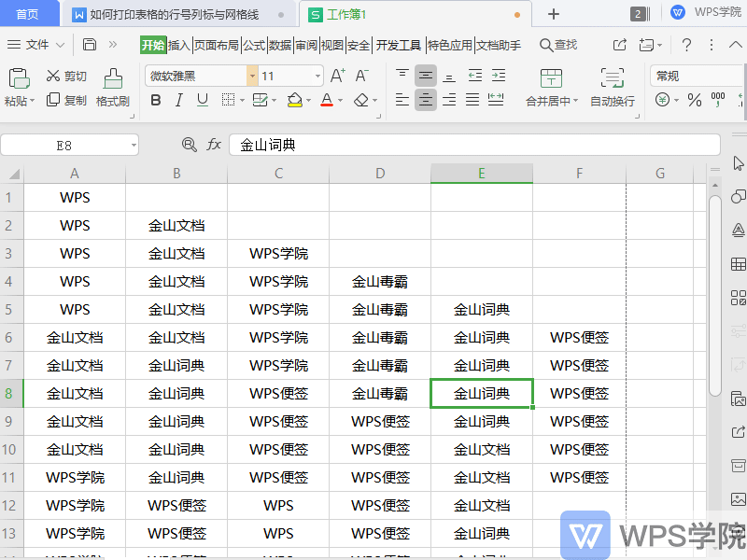Increase indent in the cell
Screen dimensions: 747x560
tap(499, 76)
